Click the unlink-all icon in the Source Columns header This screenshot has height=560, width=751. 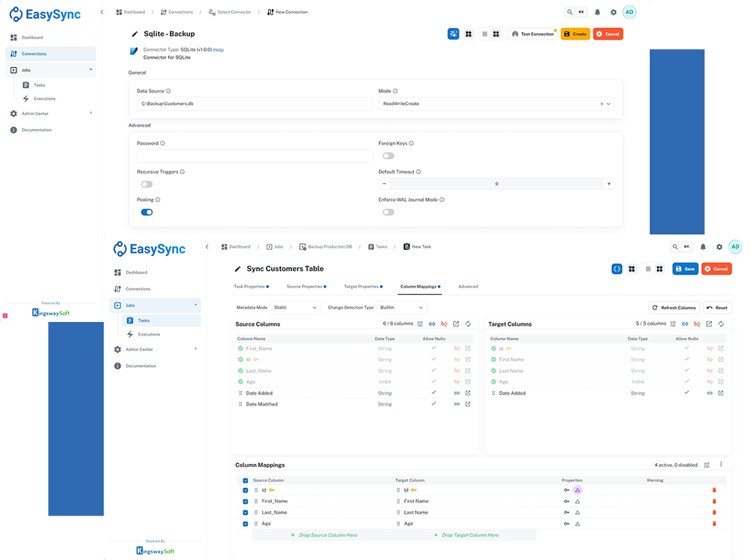(x=444, y=324)
